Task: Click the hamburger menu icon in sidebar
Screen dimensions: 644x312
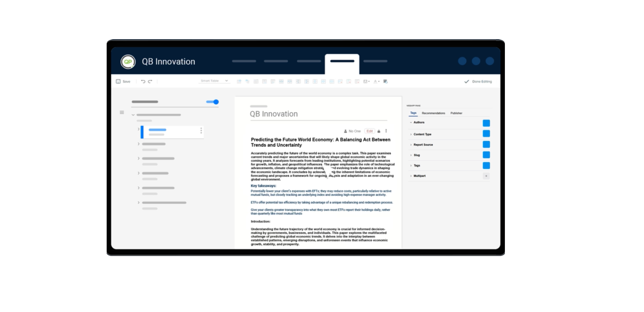Action: (x=122, y=112)
